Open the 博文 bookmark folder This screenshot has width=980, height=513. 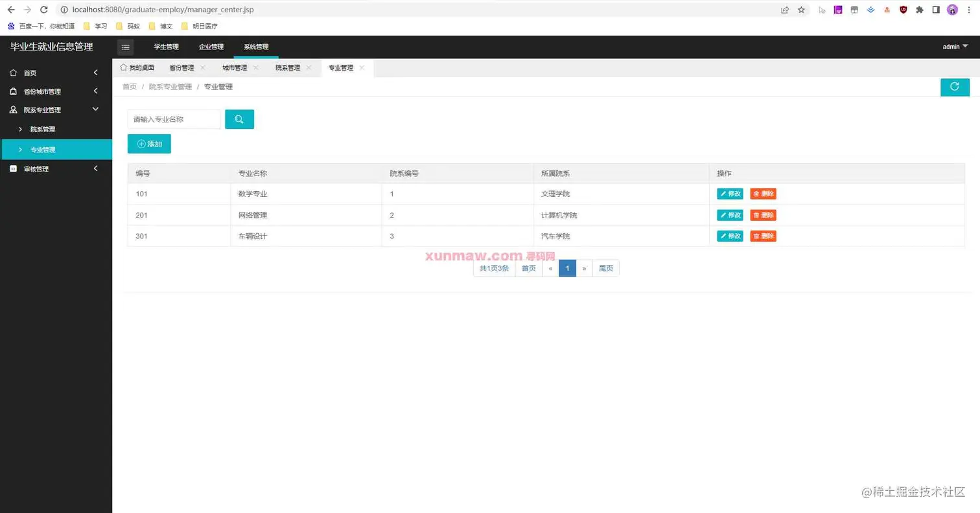[161, 27]
